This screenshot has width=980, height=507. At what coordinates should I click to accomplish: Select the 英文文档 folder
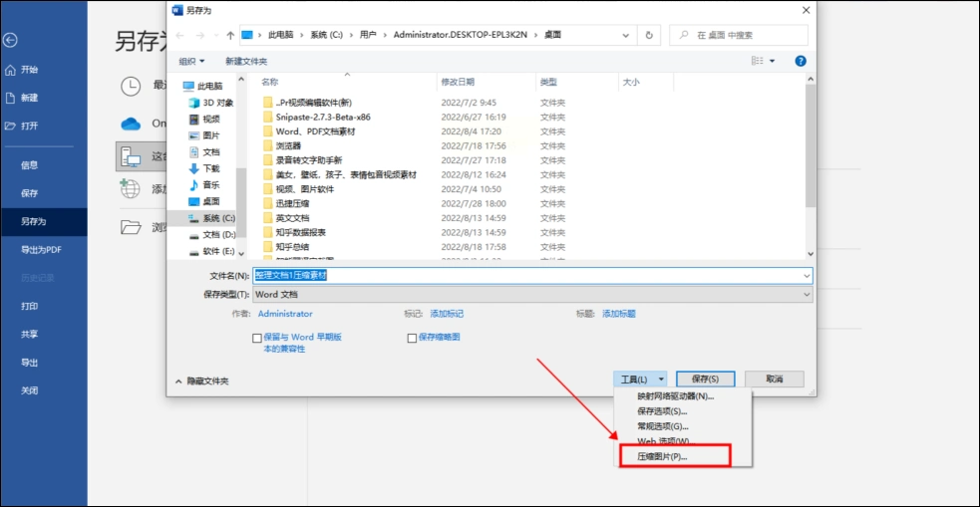click(285, 218)
